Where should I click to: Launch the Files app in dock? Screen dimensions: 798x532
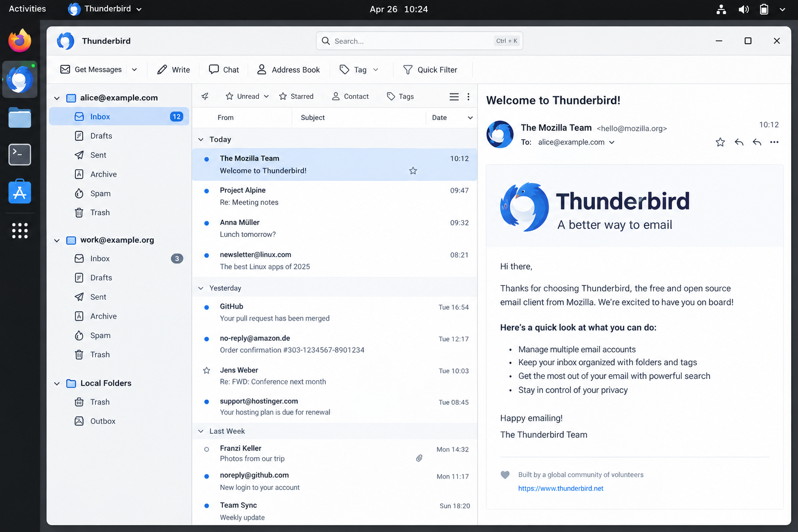coord(20,117)
